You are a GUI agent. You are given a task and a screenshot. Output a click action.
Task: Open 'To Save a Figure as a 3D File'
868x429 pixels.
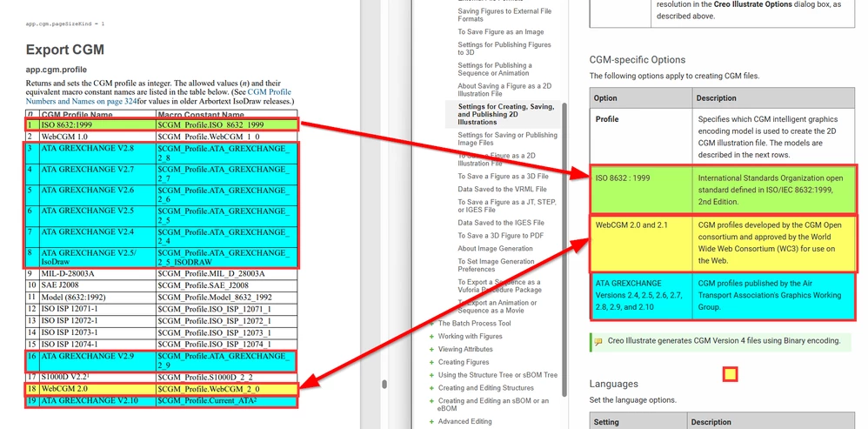coord(503,177)
